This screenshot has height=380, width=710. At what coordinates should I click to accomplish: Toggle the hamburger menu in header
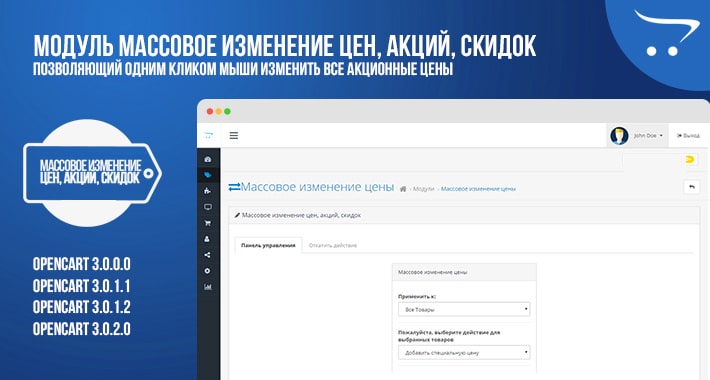[234, 135]
